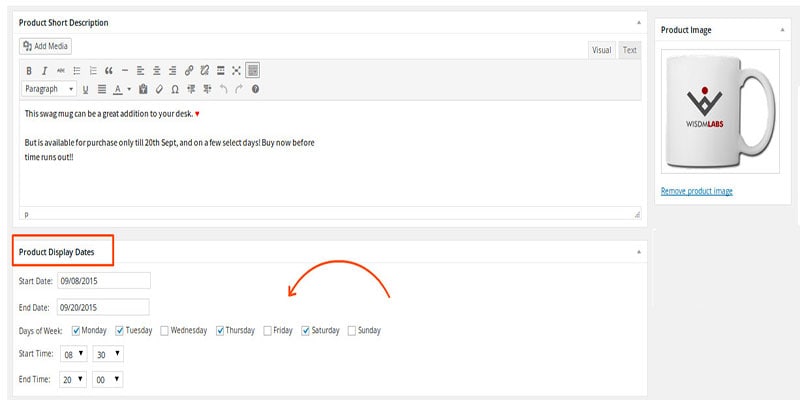Open the Start Time hour dropdown
This screenshot has height=400, width=800.
pyautogui.click(x=73, y=354)
